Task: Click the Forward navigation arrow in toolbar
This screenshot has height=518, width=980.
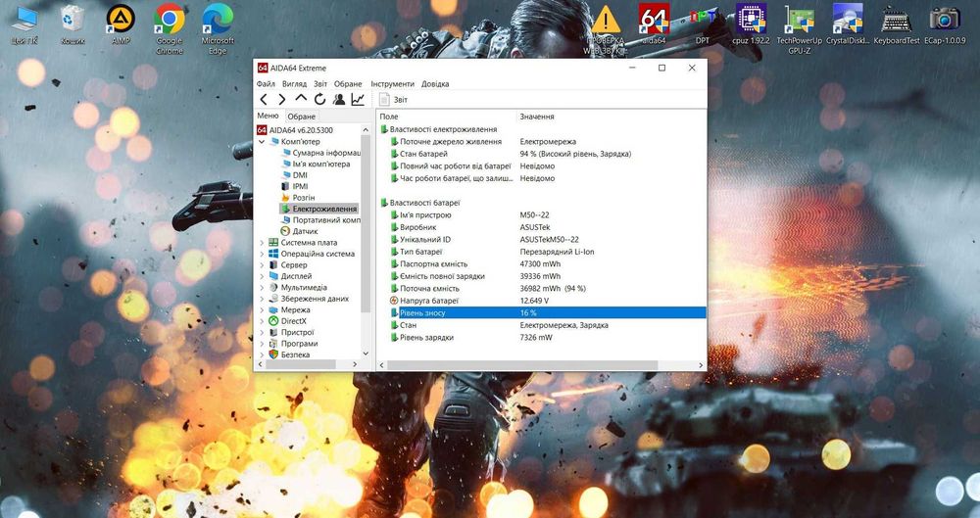Action: (282, 99)
